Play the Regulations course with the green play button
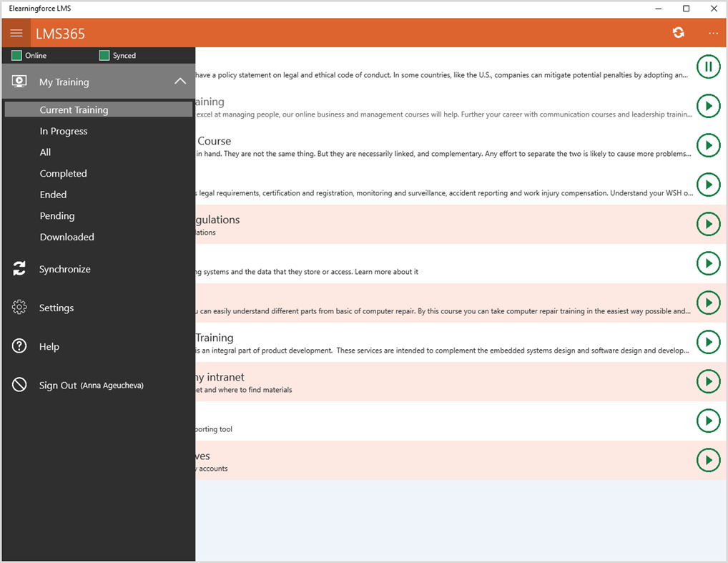The image size is (728, 563). [x=708, y=223]
